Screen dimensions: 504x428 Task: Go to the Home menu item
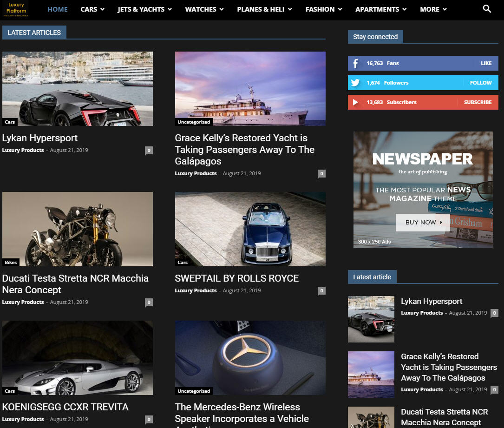coord(58,9)
